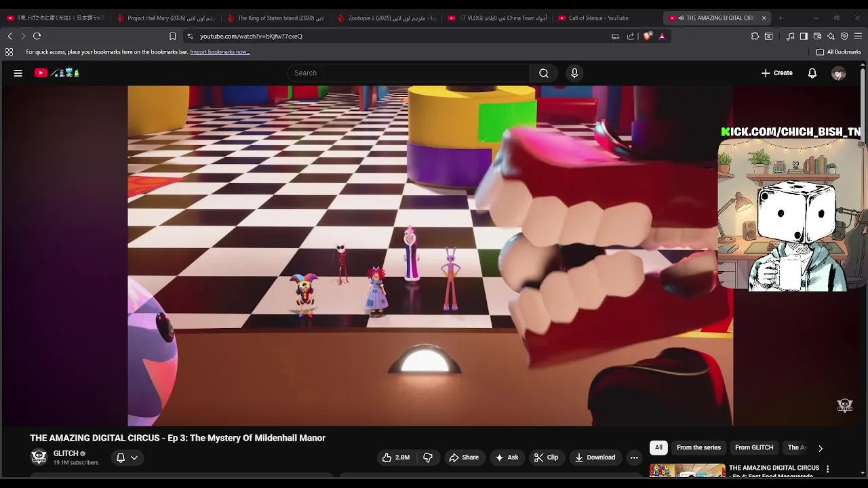Viewport: 868px width, 488px height.
Task: Bookmark this page with the bookmark icon
Action: [172, 37]
